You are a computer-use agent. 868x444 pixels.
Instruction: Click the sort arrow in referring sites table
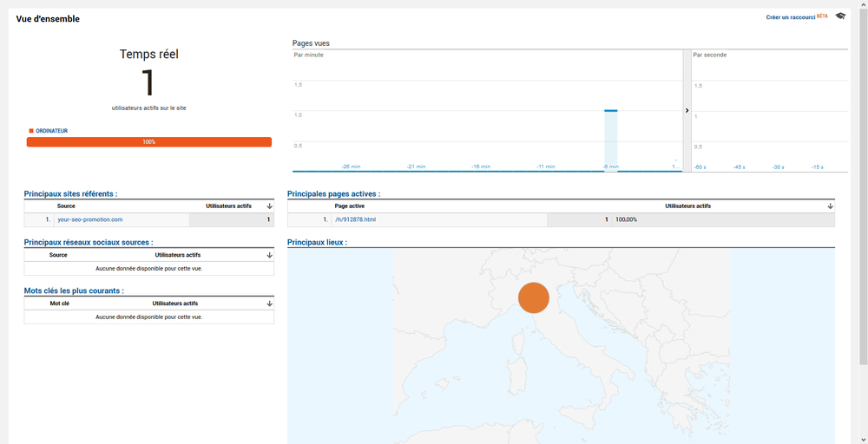[x=270, y=206]
